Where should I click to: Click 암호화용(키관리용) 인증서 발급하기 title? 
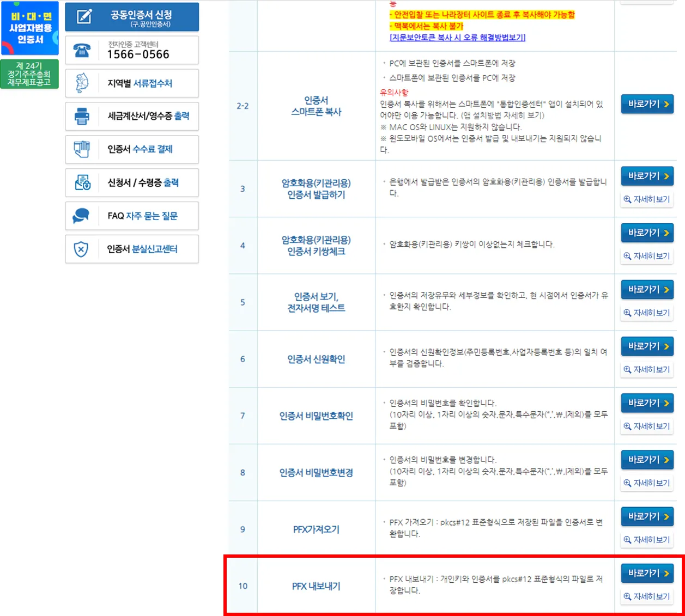(x=316, y=189)
